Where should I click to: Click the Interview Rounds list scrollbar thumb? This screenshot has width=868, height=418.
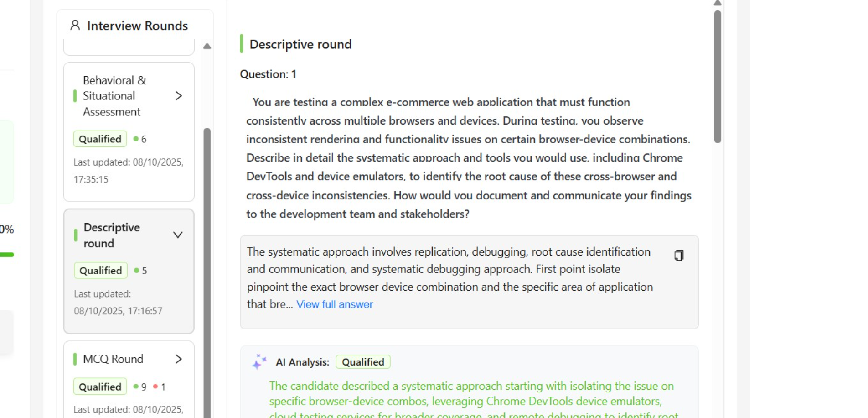click(x=207, y=274)
